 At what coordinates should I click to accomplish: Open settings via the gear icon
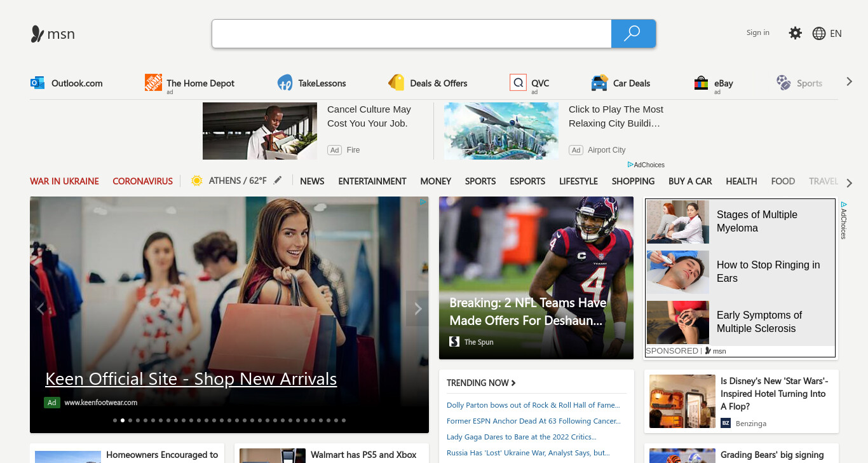(x=795, y=33)
